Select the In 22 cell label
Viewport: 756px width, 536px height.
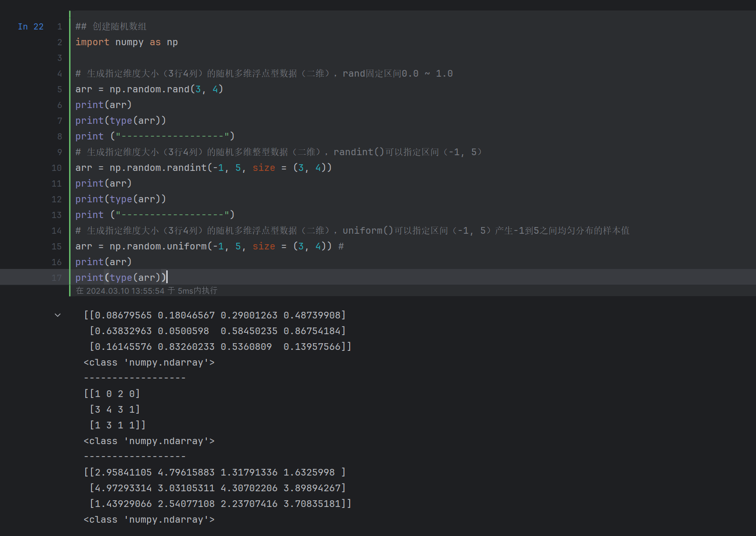30,27
